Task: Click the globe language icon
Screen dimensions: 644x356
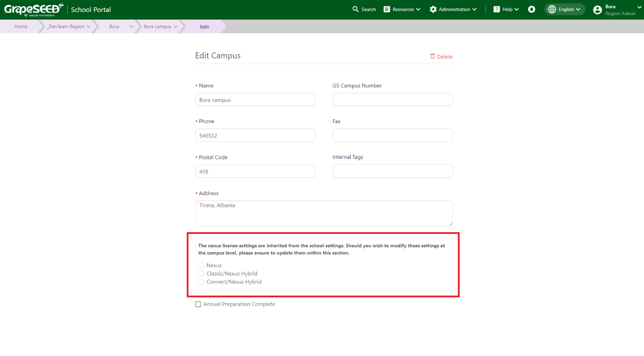Action: [552, 9]
